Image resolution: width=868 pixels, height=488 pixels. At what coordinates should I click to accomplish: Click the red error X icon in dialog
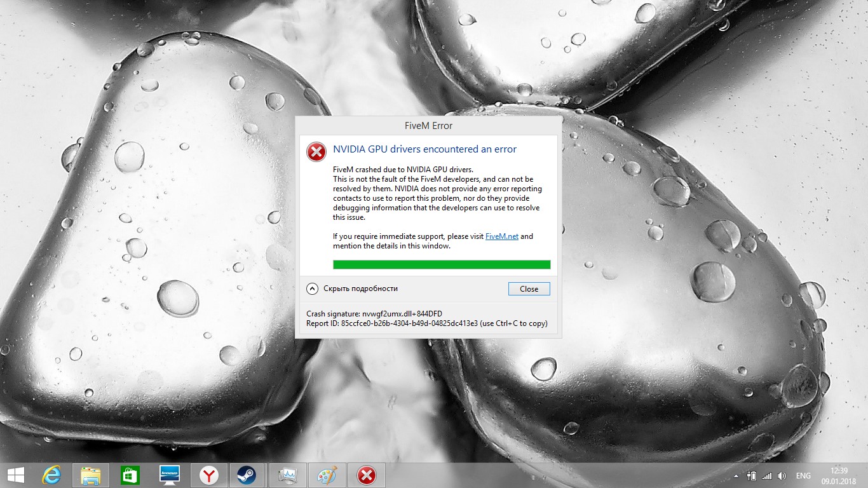click(316, 152)
